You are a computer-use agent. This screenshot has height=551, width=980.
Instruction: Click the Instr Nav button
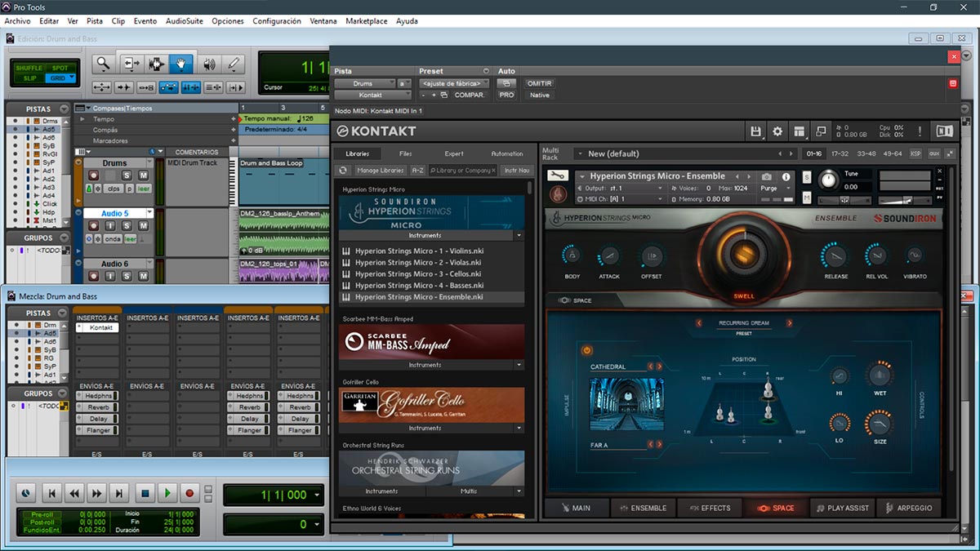tap(516, 170)
